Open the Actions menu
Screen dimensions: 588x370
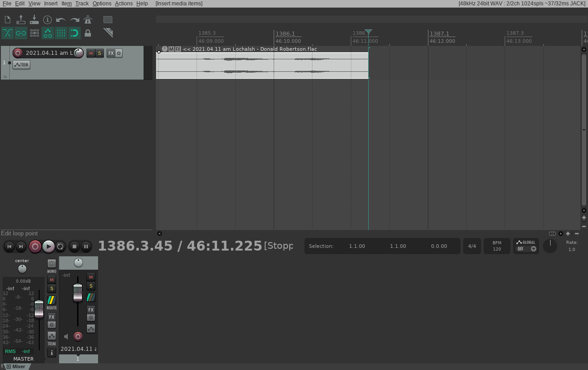click(124, 3)
